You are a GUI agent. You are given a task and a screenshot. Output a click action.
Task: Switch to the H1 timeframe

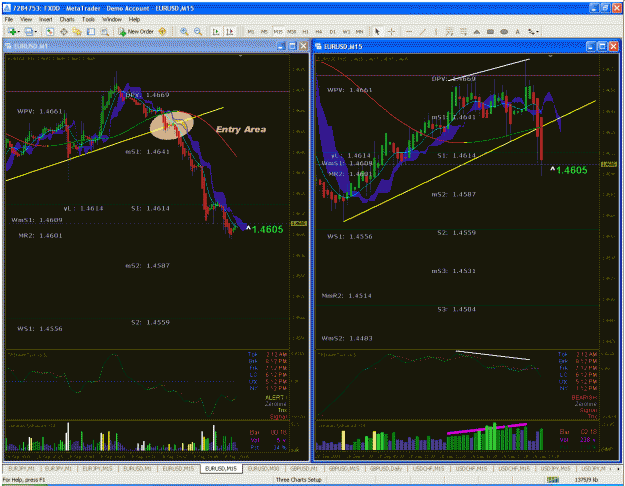[x=305, y=31]
